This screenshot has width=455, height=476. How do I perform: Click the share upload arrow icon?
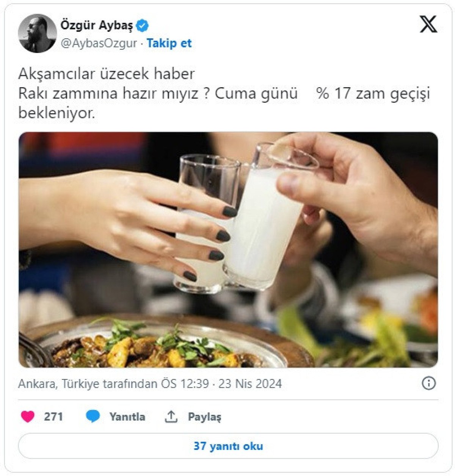pyautogui.click(x=171, y=416)
